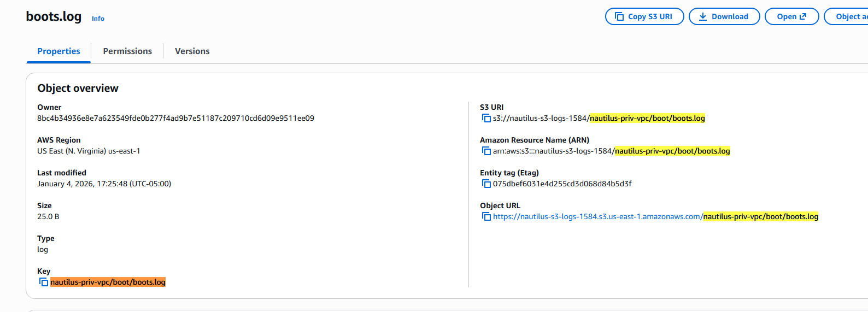Open the Object actions button

pyautogui.click(x=846, y=16)
